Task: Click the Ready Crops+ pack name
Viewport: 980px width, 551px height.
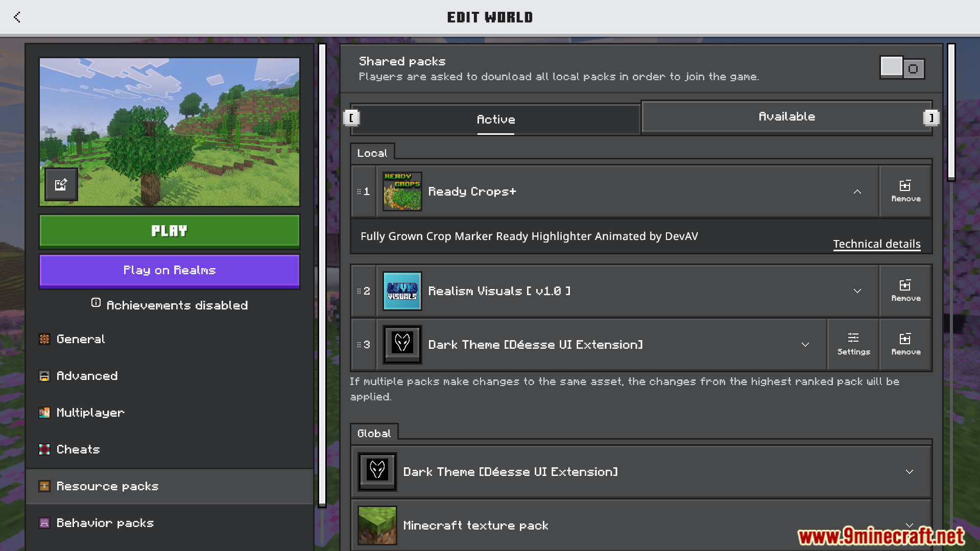Action: pos(472,191)
